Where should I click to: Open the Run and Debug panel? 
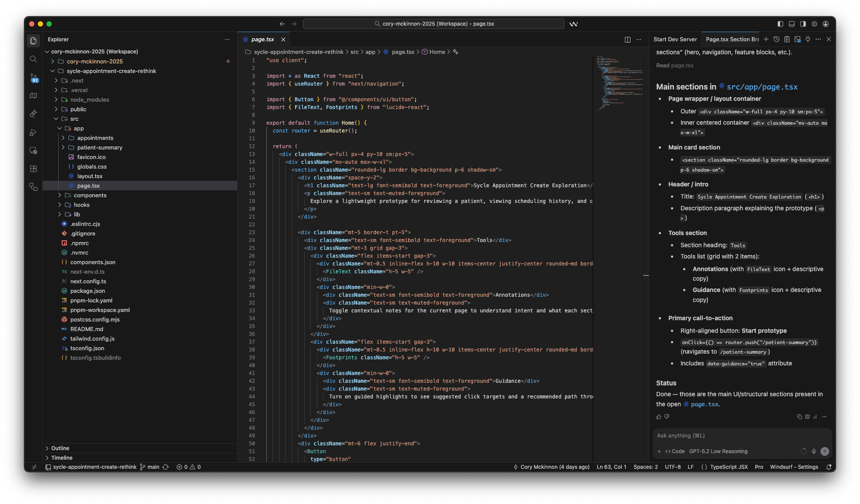click(33, 132)
